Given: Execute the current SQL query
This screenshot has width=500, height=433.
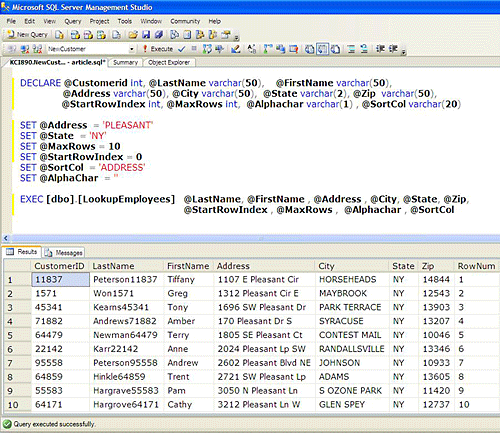Looking at the screenshot, I should point(158,49).
